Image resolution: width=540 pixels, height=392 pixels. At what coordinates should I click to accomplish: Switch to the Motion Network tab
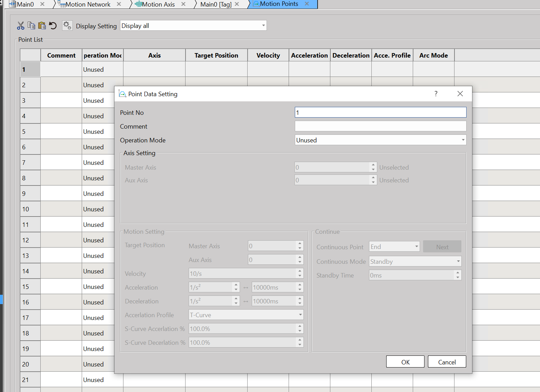point(88,4)
